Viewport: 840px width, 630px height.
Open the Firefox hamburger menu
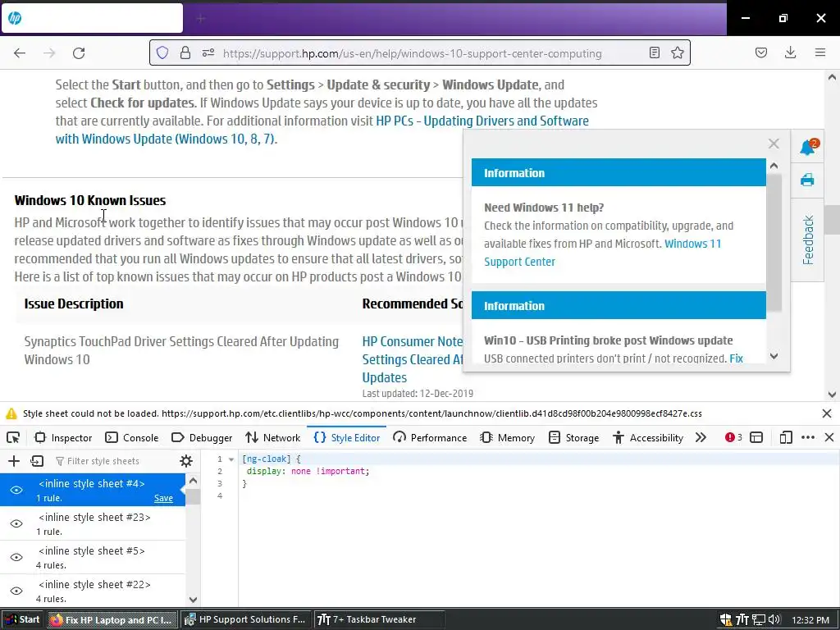(x=820, y=52)
